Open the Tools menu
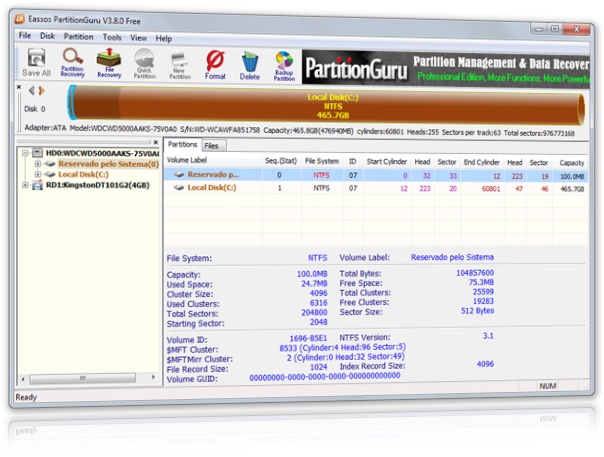 pos(112,37)
